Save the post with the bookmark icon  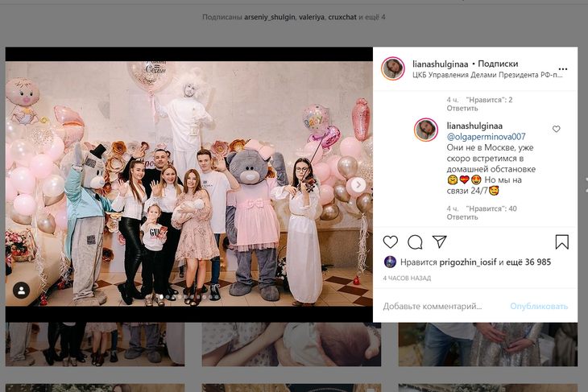[x=561, y=242]
